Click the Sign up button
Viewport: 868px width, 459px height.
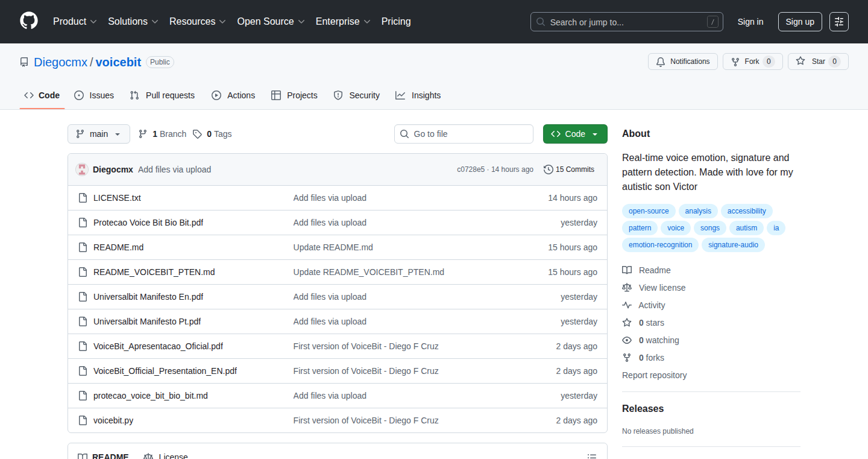800,22
